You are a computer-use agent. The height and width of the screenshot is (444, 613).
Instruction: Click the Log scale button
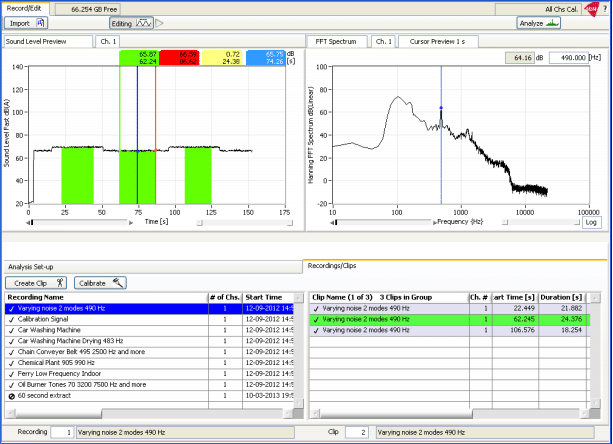click(x=591, y=222)
